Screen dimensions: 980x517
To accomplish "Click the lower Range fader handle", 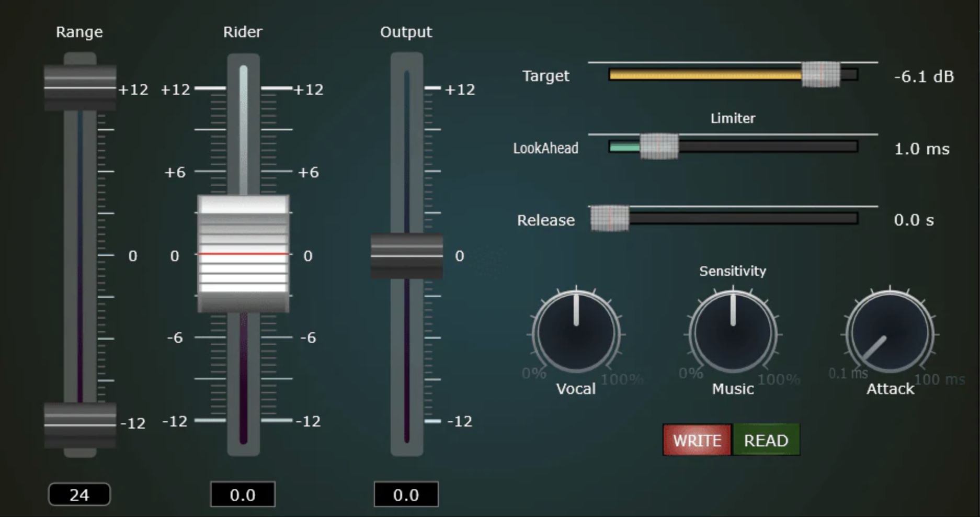I will (79, 425).
